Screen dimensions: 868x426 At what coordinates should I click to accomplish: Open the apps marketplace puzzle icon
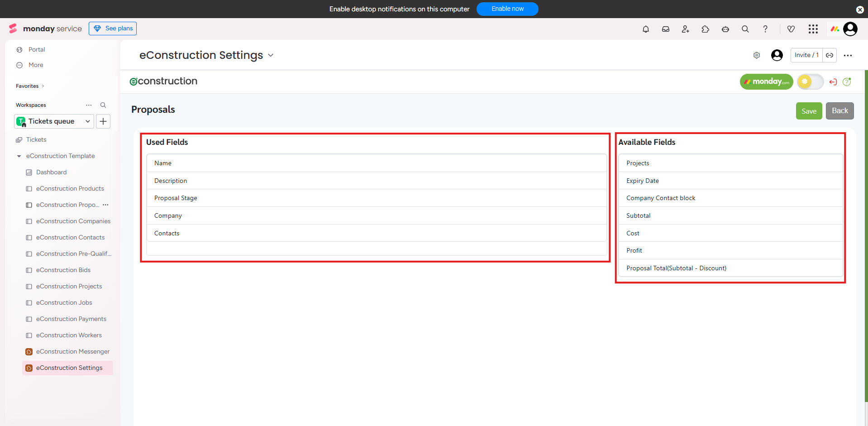tap(706, 29)
